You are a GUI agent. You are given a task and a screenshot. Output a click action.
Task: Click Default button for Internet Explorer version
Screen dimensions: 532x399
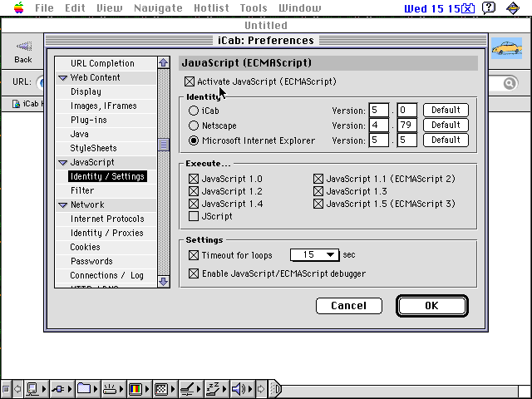446,140
